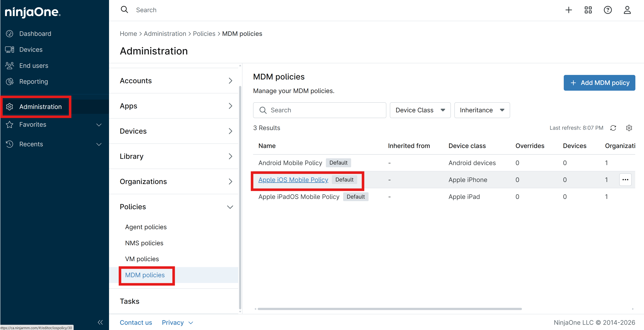Open Reporting in the sidebar

34,81
